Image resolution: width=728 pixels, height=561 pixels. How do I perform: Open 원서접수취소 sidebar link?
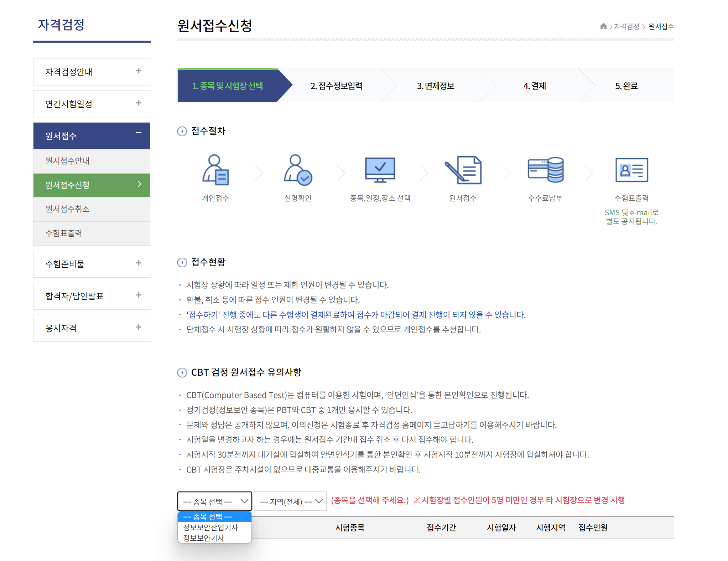point(68,209)
